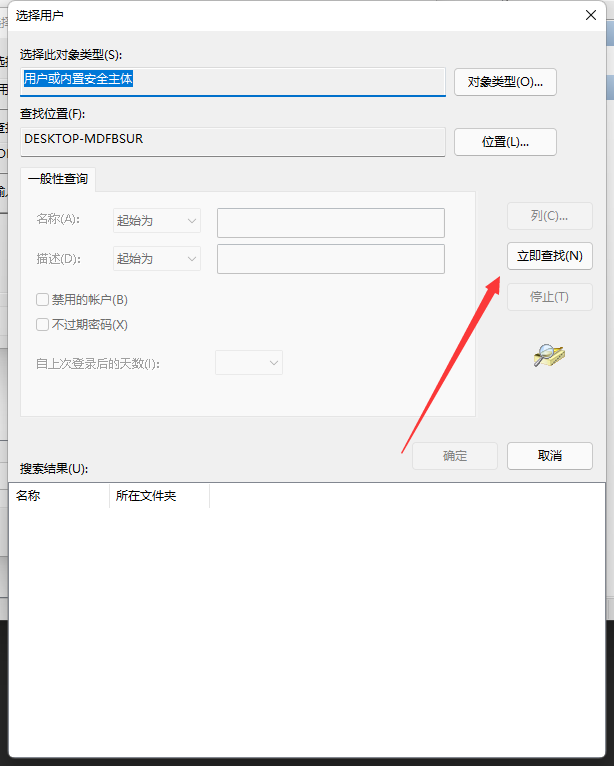
Task: Open the 名称 起始为 dropdown
Action: [x=157, y=221]
